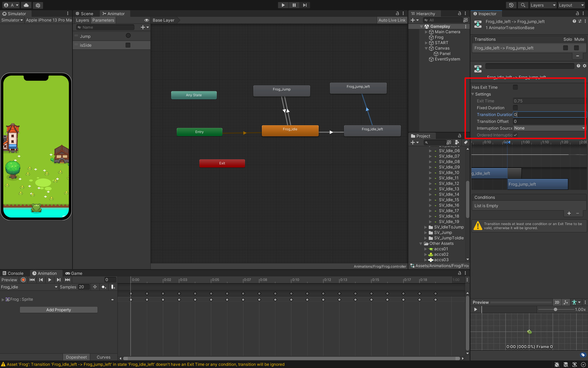Collapse the Gameplay scene in Hierarchy
588x368 pixels.
point(422,27)
